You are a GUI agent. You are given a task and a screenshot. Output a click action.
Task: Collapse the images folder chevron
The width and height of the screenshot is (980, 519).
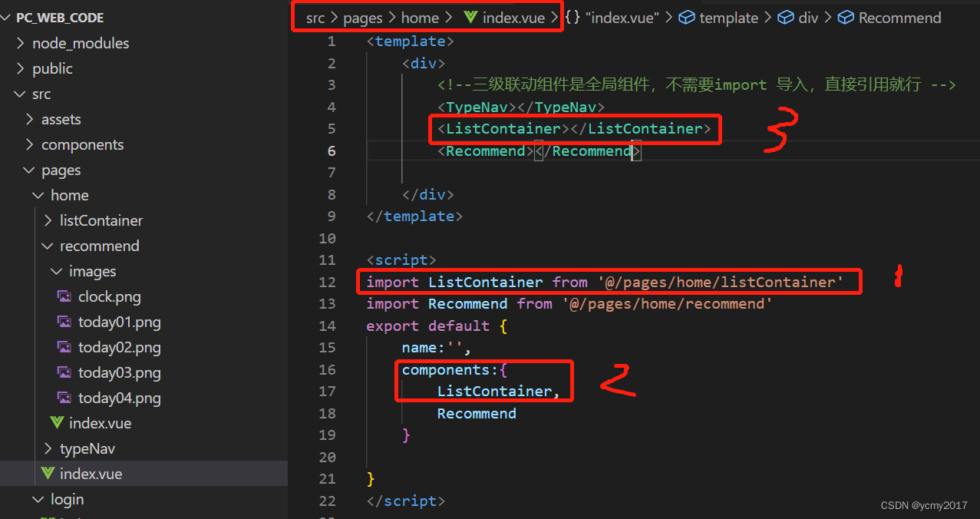click(x=57, y=271)
